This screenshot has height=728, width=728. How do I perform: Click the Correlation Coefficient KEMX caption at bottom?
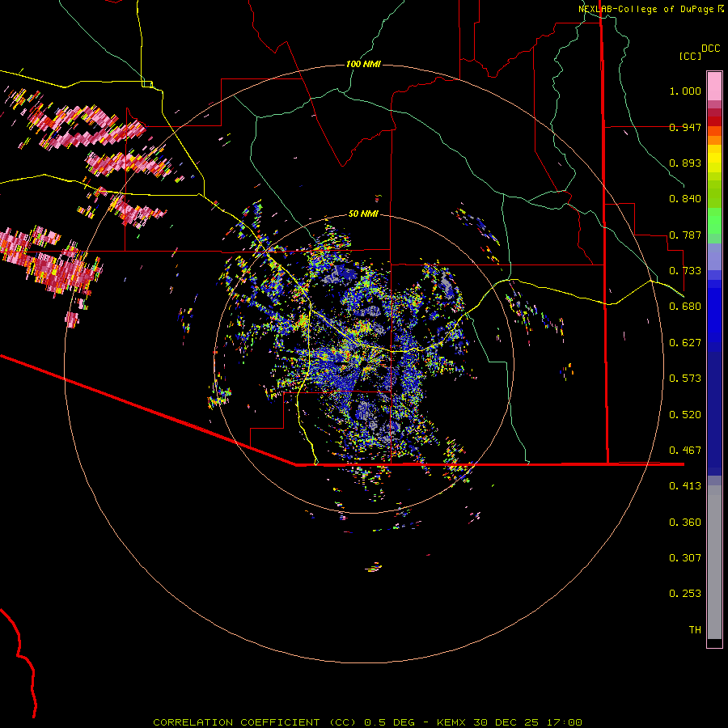tap(368, 722)
